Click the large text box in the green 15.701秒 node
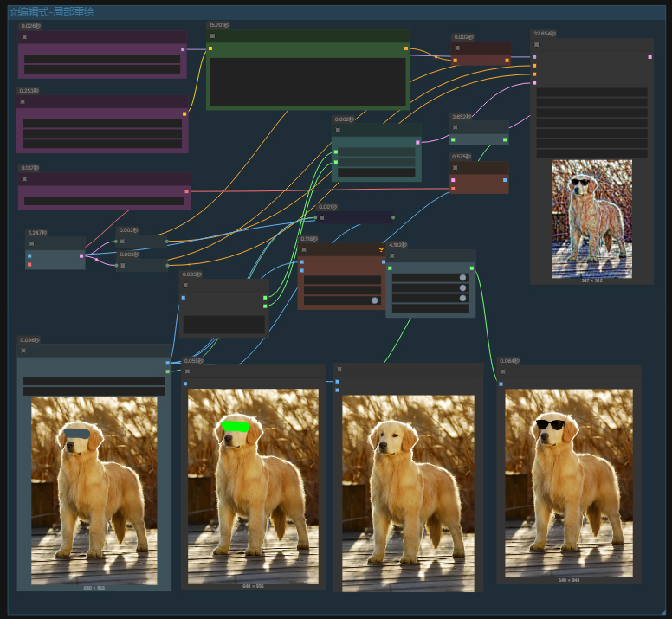This screenshot has height=619, width=672. pyautogui.click(x=307, y=82)
